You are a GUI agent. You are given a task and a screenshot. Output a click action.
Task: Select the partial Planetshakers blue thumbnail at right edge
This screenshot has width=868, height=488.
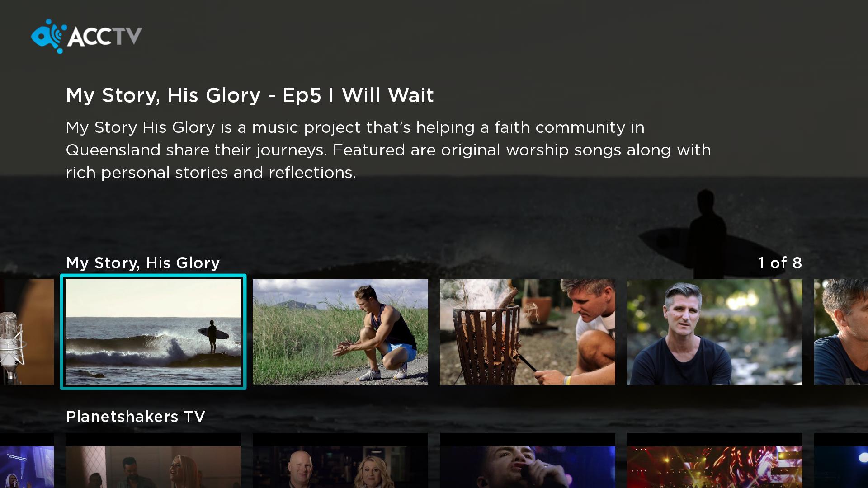[x=841, y=460]
